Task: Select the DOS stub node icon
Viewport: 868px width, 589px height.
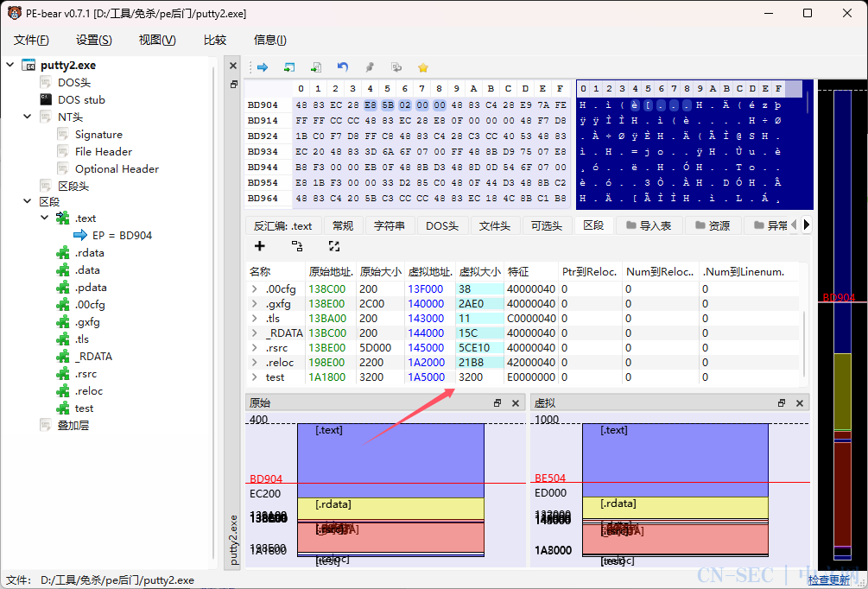Action: [46, 99]
